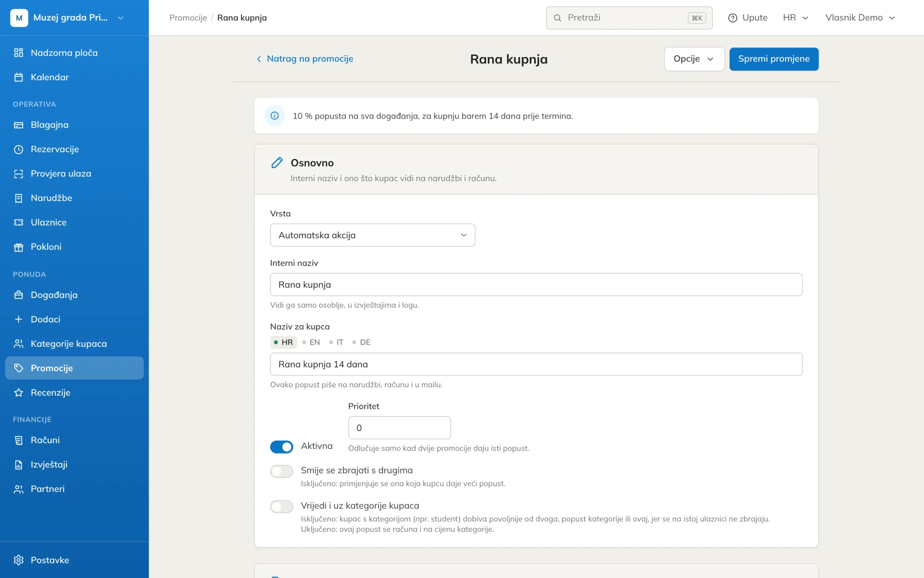Click the Blagajna cash register icon
This screenshot has height=578, width=924.
coord(18,125)
